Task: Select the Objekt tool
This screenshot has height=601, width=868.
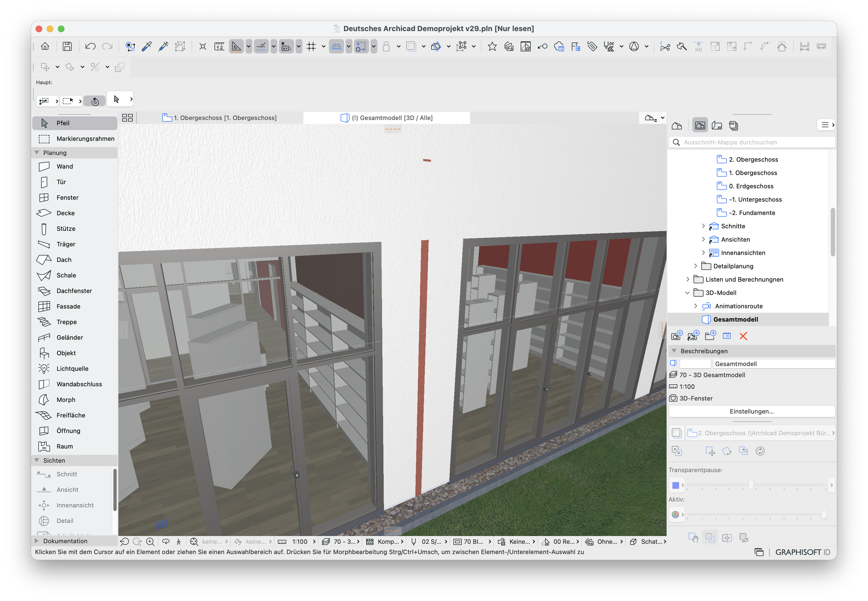Action: click(74, 353)
